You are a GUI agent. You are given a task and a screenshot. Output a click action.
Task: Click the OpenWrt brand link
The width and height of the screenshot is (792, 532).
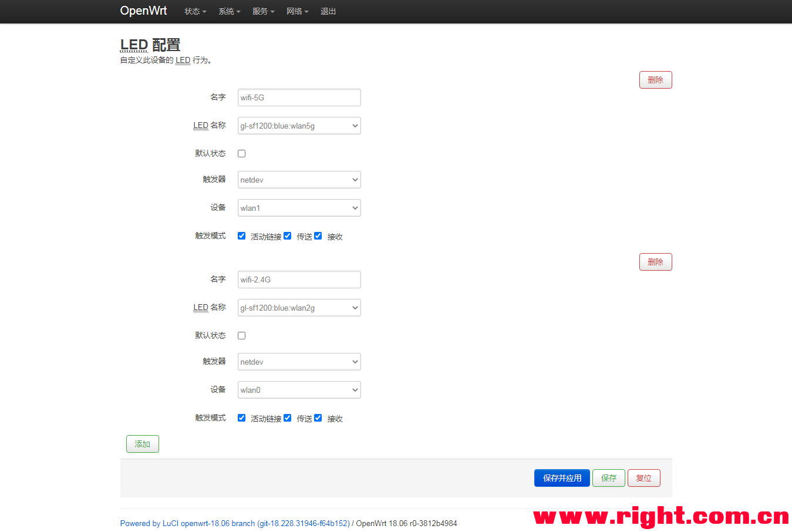coord(143,11)
